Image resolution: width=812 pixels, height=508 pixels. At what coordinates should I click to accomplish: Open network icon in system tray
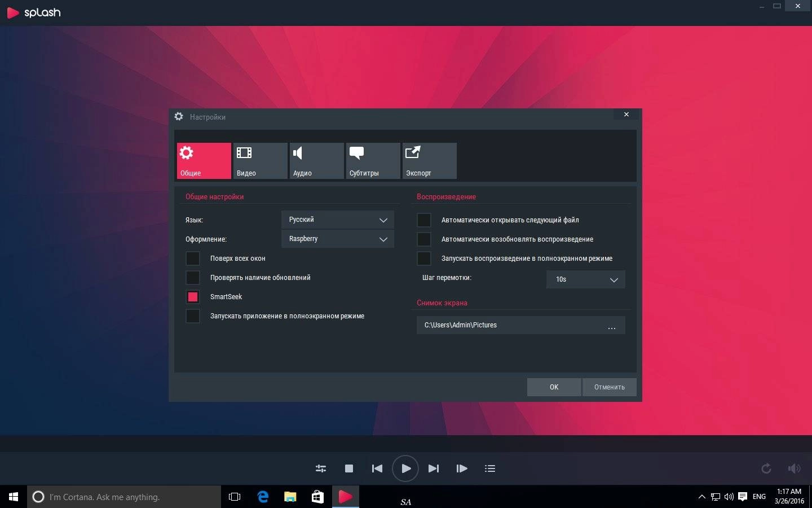point(716,497)
